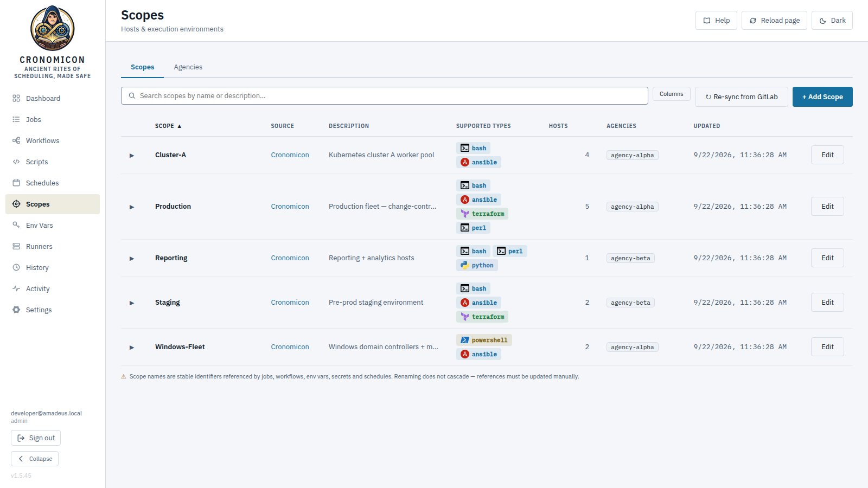868x488 pixels.
Task: Expand the Production row
Action: click(x=131, y=207)
